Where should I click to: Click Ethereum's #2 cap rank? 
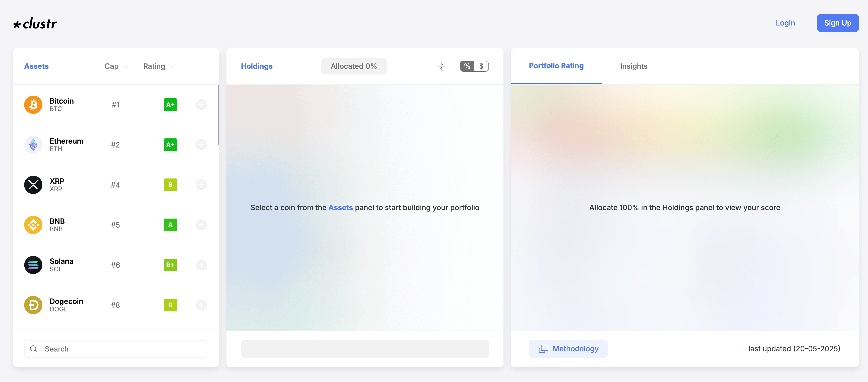pyautogui.click(x=115, y=145)
